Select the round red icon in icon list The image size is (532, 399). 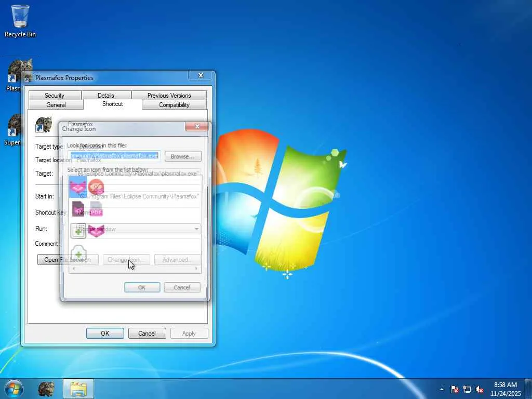pos(96,187)
